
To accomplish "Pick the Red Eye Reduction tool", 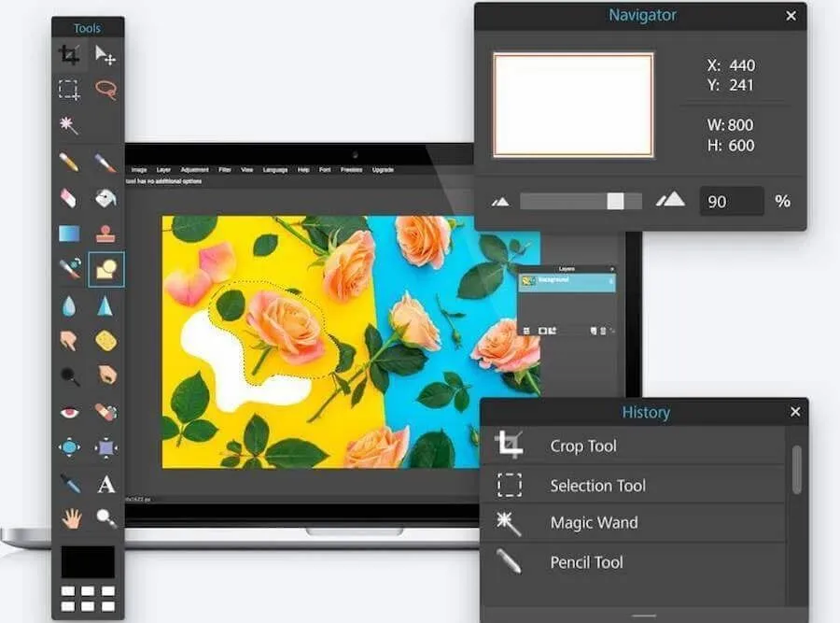I will [69, 412].
